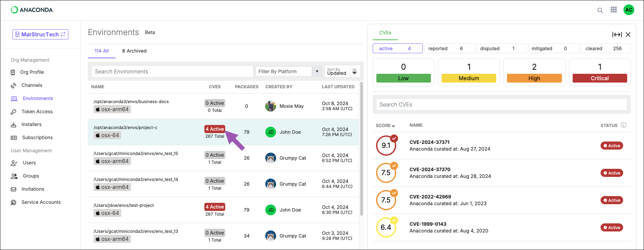Click the Invitations envelope icon

tap(13, 189)
